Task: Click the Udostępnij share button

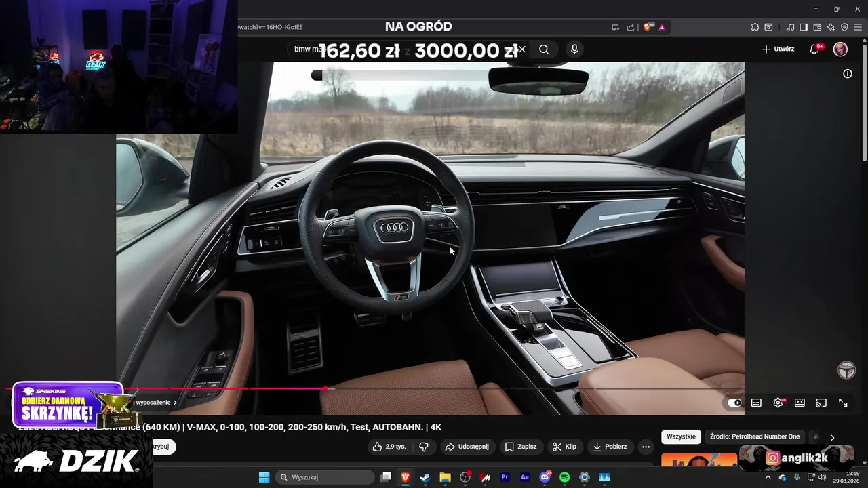Action: tap(467, 447)
